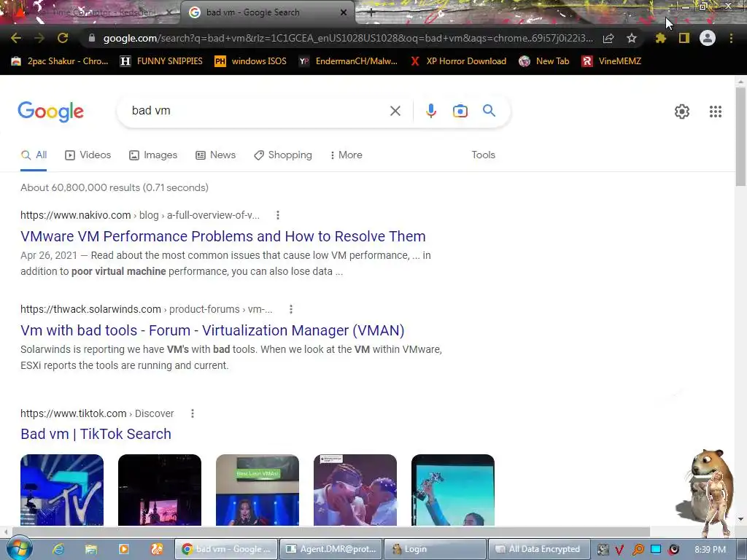Click the orange magnifier tray icon

pyautogui.click(x=638, y=550)
